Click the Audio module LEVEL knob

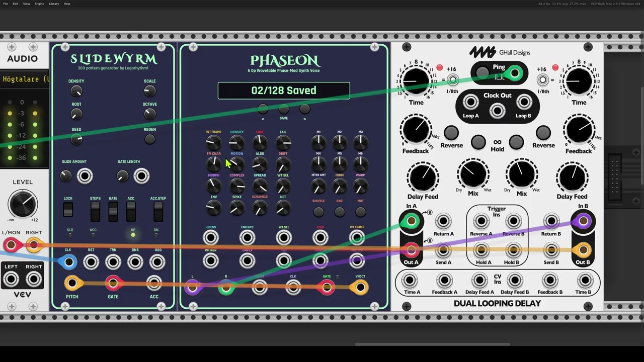coord(23,204)
